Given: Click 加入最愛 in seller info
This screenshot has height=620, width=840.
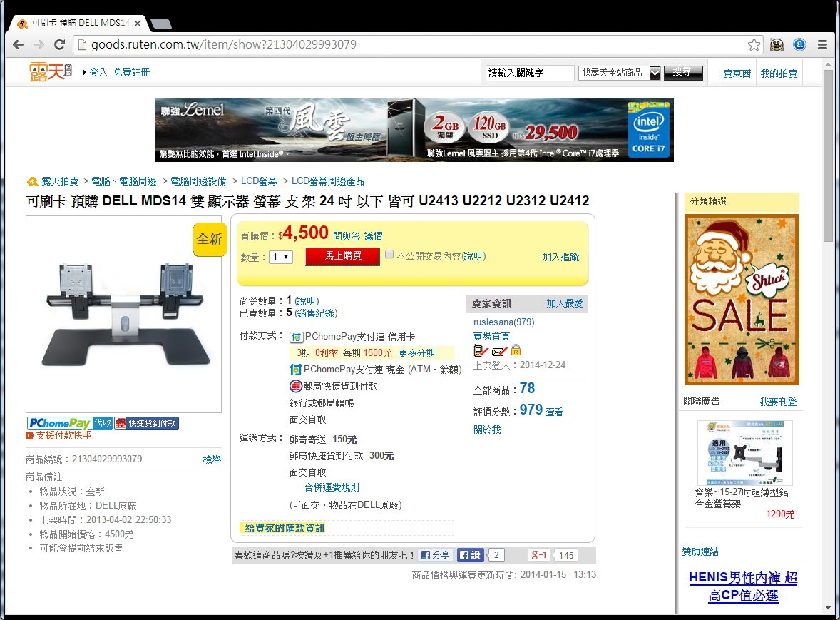Looking at the screenshot, I should tap(565, 303).
